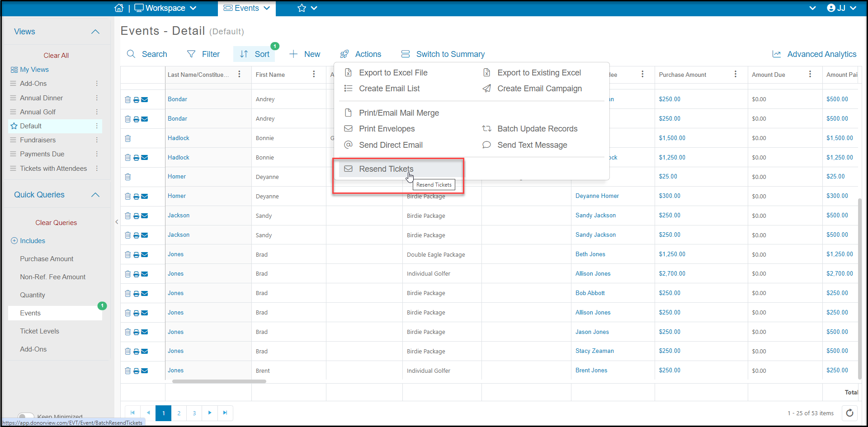Select the Fundraisers view
The image size is (868, 427).
point(38,140)
